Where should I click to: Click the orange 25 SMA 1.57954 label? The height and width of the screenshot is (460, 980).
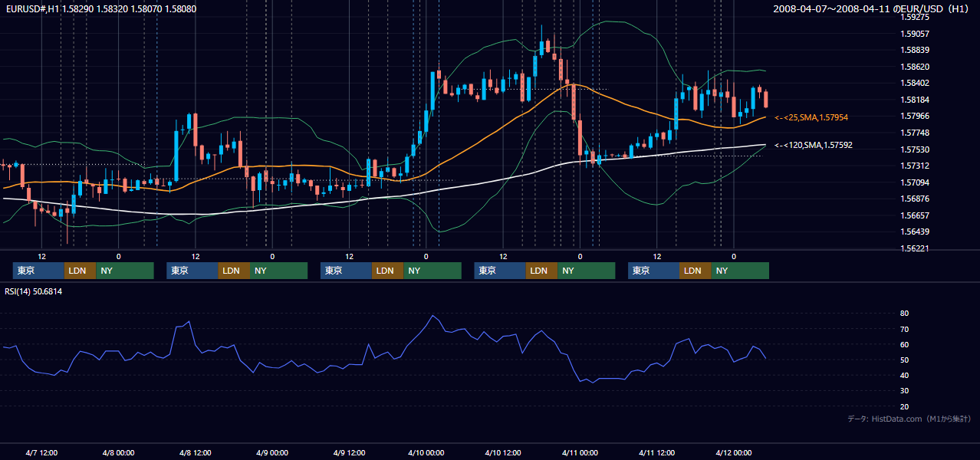(x=811, y=118)
